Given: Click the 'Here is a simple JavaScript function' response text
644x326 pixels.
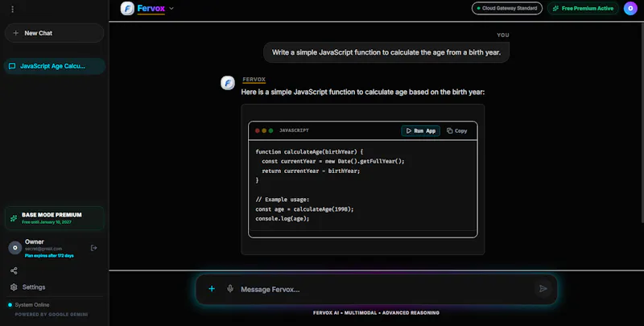Looking at the screenshot, I should (363, 92).
